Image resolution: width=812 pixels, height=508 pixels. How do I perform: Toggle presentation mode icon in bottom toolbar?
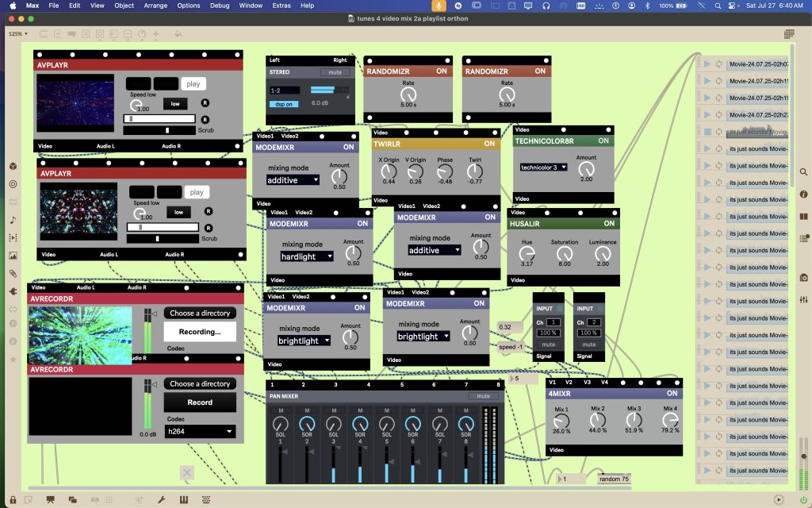click(50, 500)
